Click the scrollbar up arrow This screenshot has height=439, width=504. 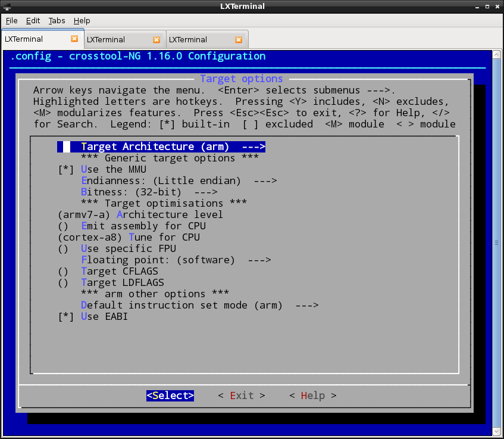[497, 54]
